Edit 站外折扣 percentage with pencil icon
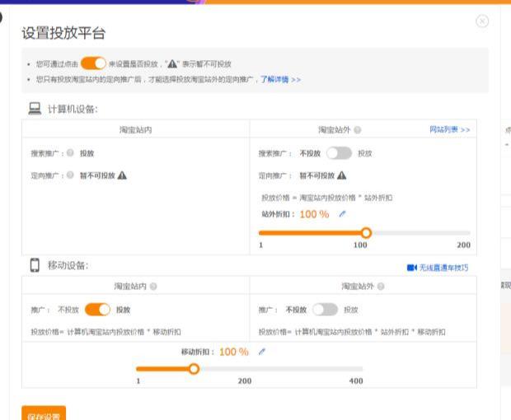This screenshot has width=511, height=420. [x=342, y=214]
